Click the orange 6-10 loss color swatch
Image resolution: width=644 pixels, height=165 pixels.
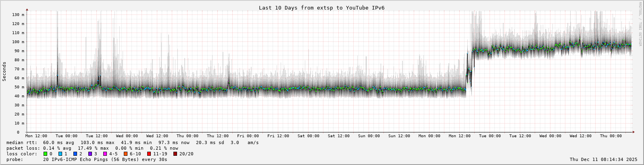pyautogui.click(x=126, y=154)
